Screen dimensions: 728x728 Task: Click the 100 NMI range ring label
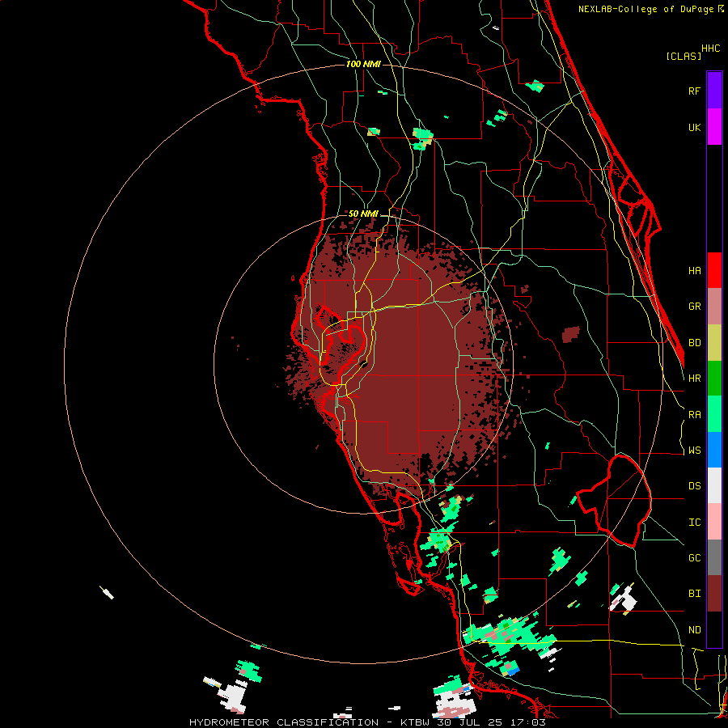pos(363,64)
